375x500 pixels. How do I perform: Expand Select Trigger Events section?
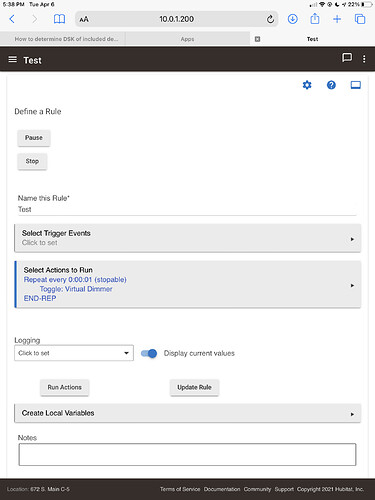(x=188, y=238)
